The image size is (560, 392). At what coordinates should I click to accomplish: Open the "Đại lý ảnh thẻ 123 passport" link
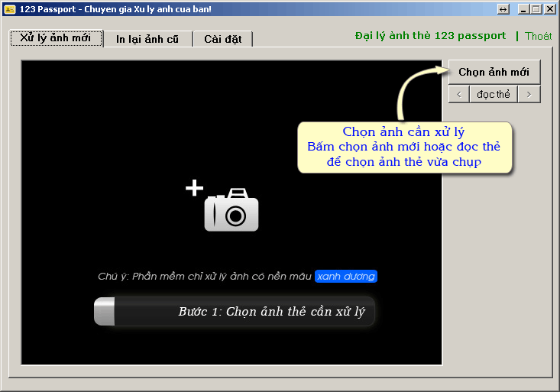click(430, 36)
